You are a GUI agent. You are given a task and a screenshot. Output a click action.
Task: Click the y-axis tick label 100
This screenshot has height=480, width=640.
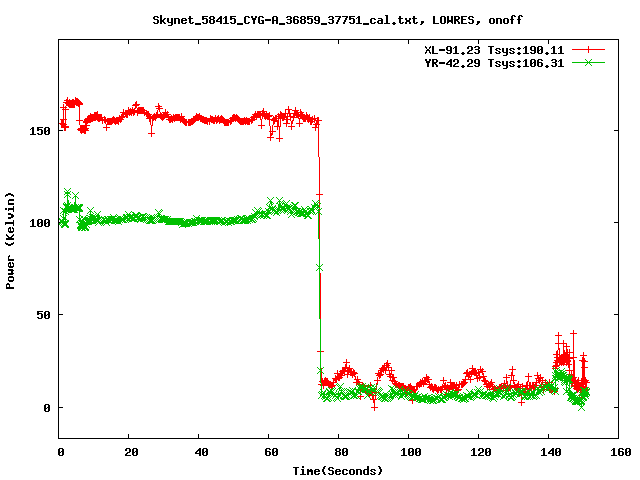(x=40, y=223)
